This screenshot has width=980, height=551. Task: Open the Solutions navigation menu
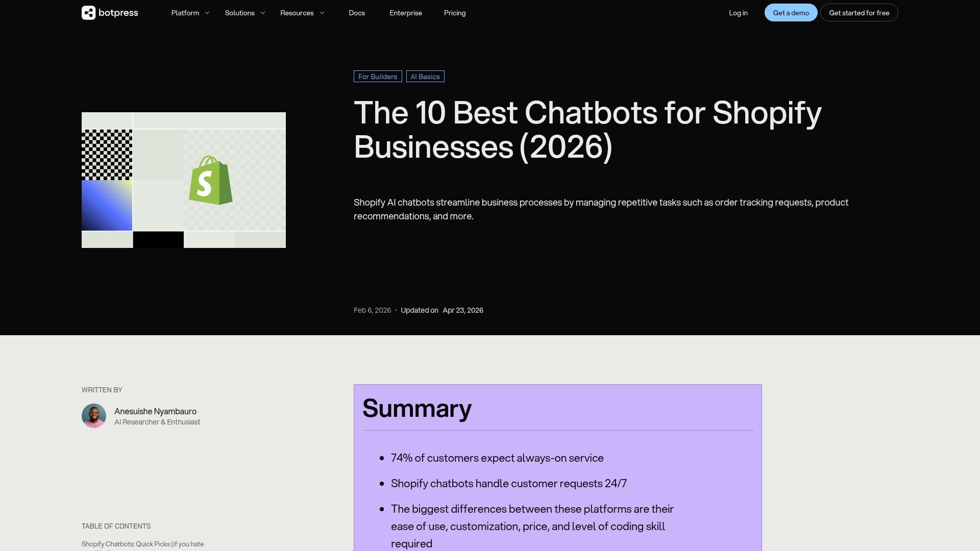[240, 13]
